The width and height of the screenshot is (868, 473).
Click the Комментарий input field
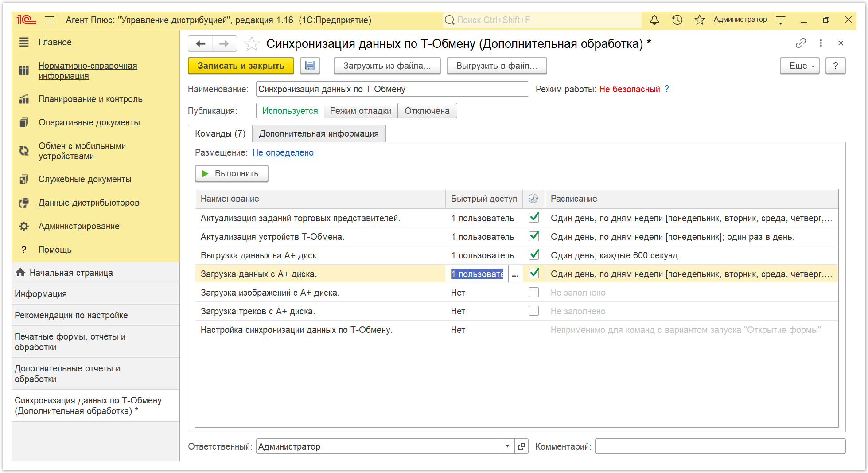(x=720, y=446)
